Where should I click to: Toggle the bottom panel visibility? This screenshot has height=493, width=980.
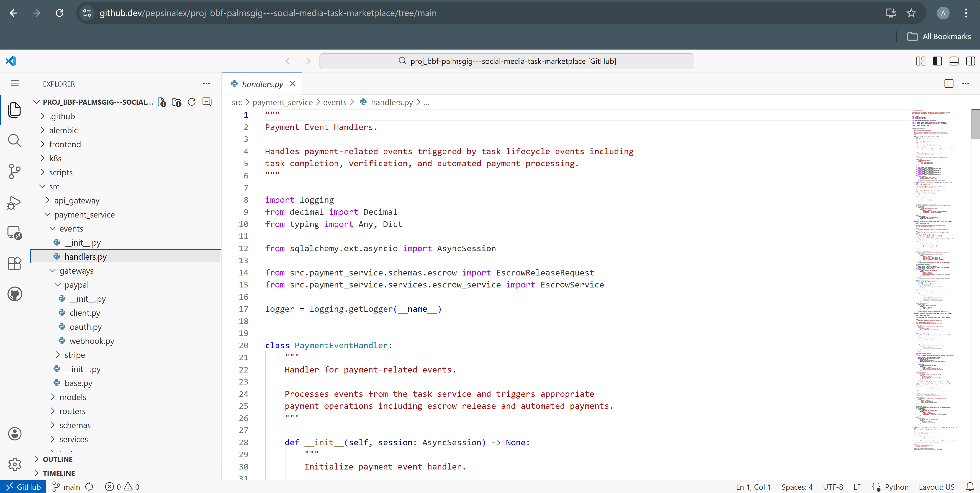click(954, 61)
